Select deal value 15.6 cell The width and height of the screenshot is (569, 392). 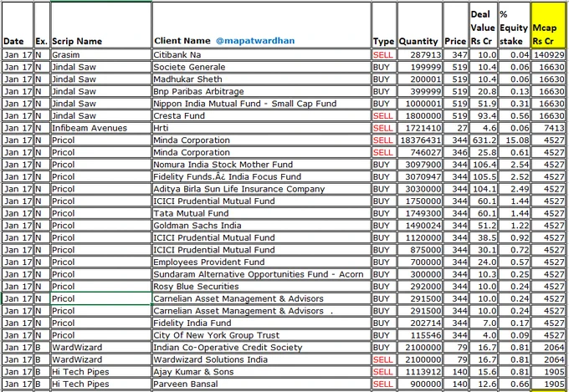(484, 372)
